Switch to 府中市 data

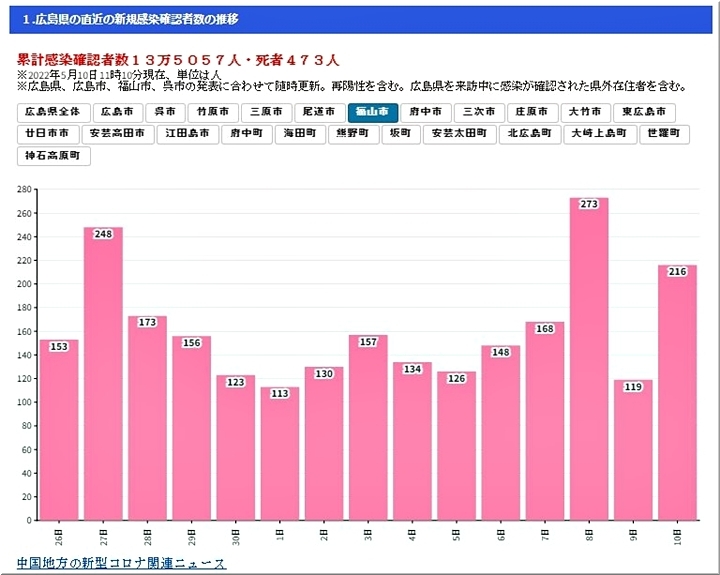425,112
